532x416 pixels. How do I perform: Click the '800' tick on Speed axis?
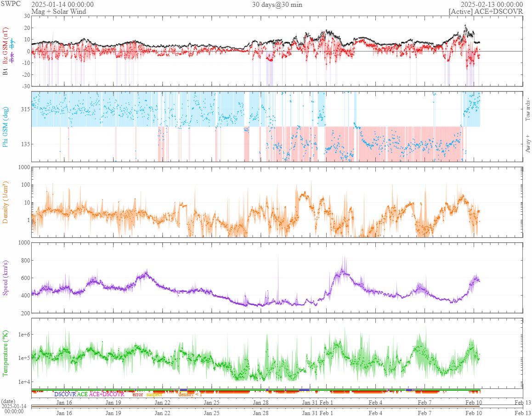[x=25, y=261]
